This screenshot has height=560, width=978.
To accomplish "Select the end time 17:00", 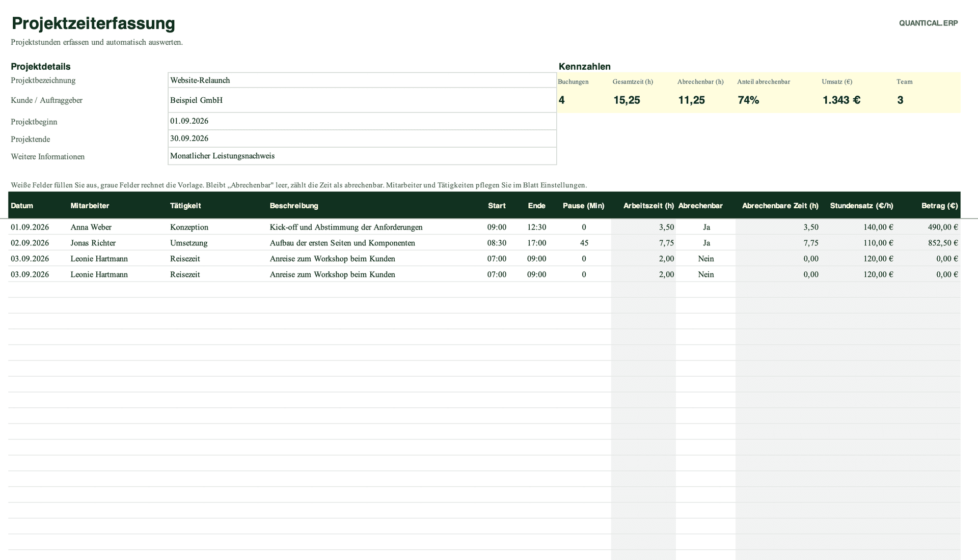I will (x=536, y=243).
